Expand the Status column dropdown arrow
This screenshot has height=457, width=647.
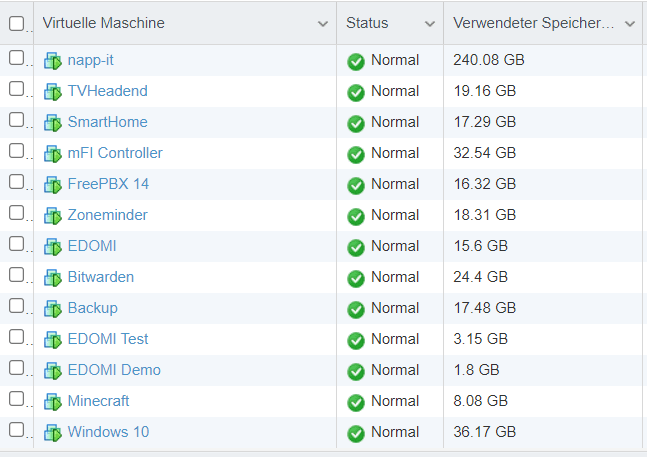point(429,23)
